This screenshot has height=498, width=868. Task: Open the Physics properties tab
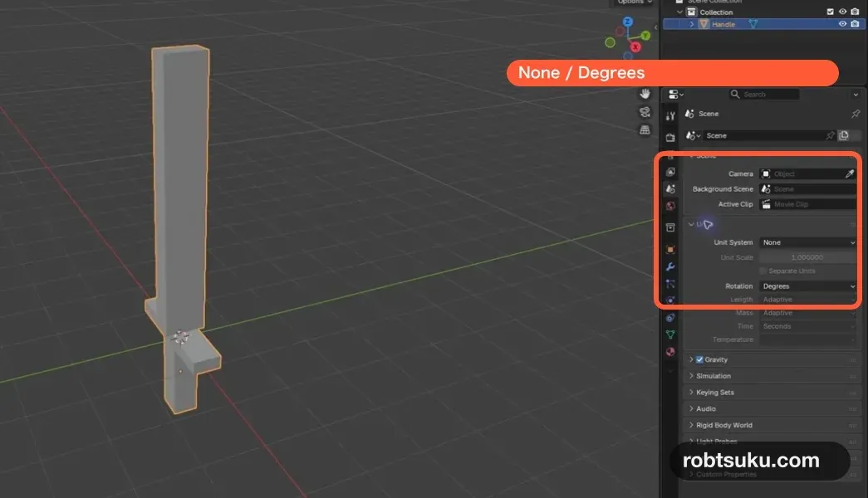pos(670,300)
